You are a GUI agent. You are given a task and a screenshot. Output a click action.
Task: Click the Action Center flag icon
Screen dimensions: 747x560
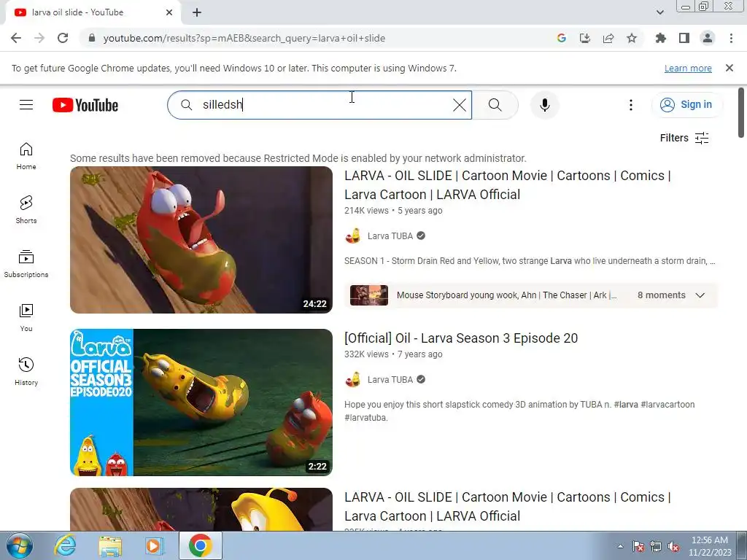638,546
